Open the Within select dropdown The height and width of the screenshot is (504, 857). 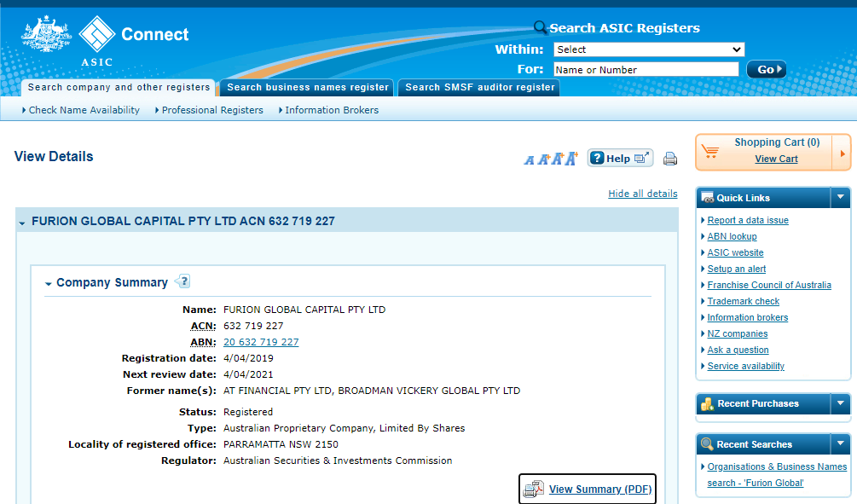point(648,49)
